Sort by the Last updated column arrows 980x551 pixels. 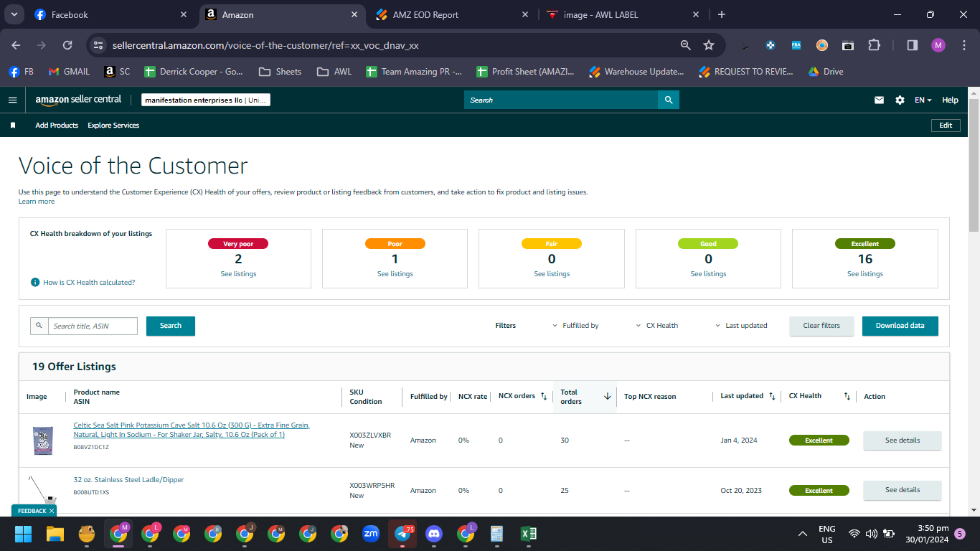point(772,396)
